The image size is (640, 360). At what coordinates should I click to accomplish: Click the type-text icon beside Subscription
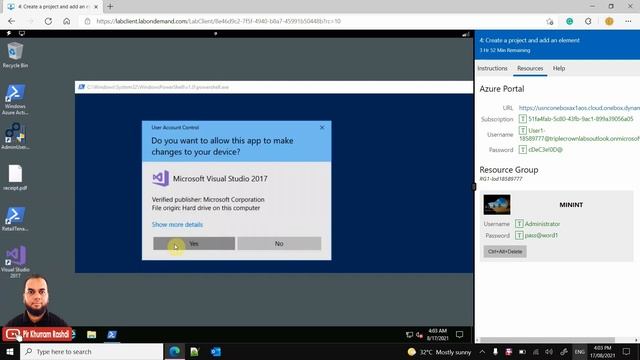pos(522,119)
